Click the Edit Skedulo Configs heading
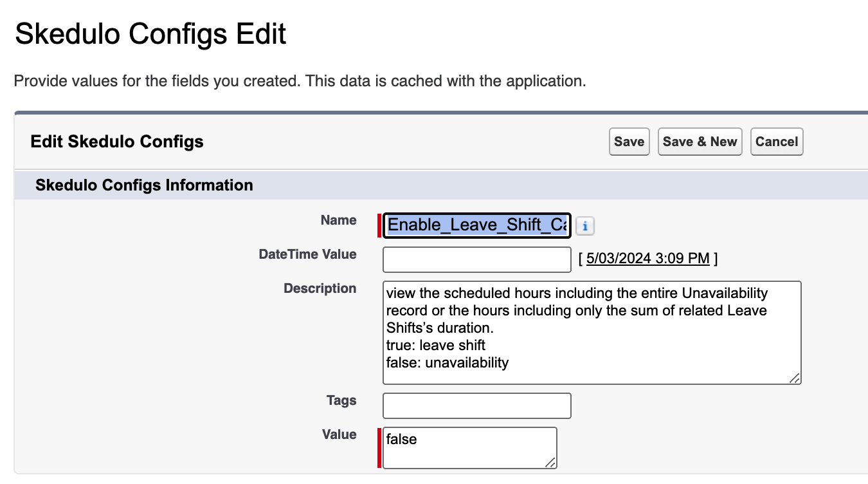The height and width of the screenshot is (484, 868). pyautogui.click(x=117, y=142)
